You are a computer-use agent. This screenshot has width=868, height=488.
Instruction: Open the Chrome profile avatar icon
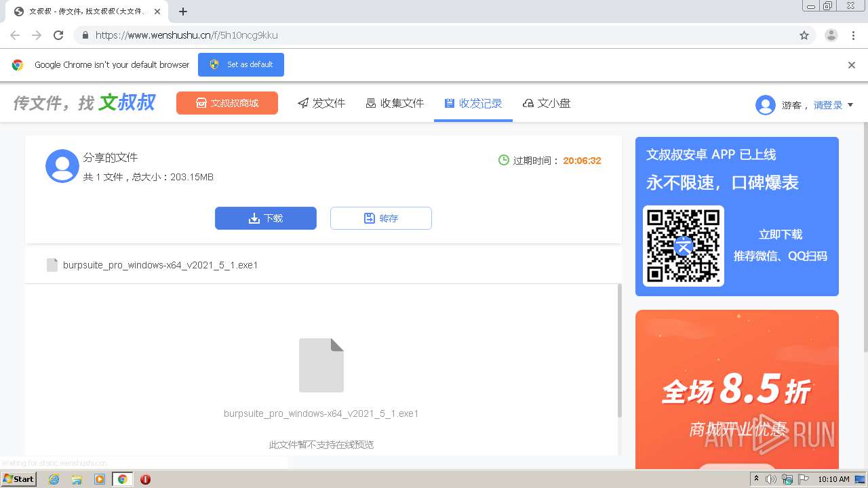[x=831, y=35]
